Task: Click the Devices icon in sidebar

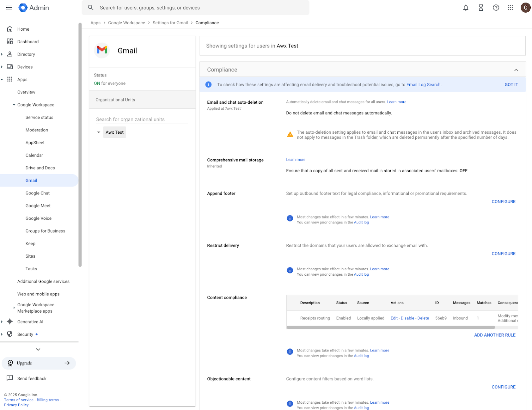Action: (10, 67)
